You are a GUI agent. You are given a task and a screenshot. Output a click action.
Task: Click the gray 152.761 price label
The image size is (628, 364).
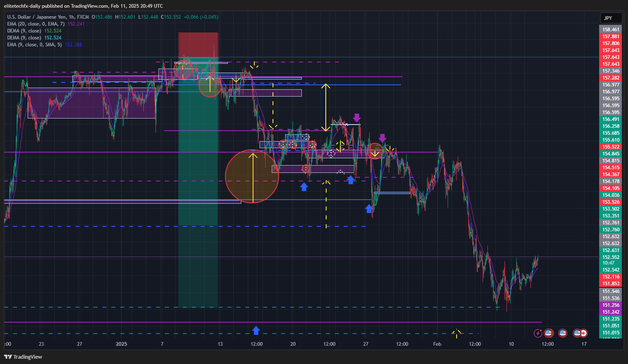point(611,223)
